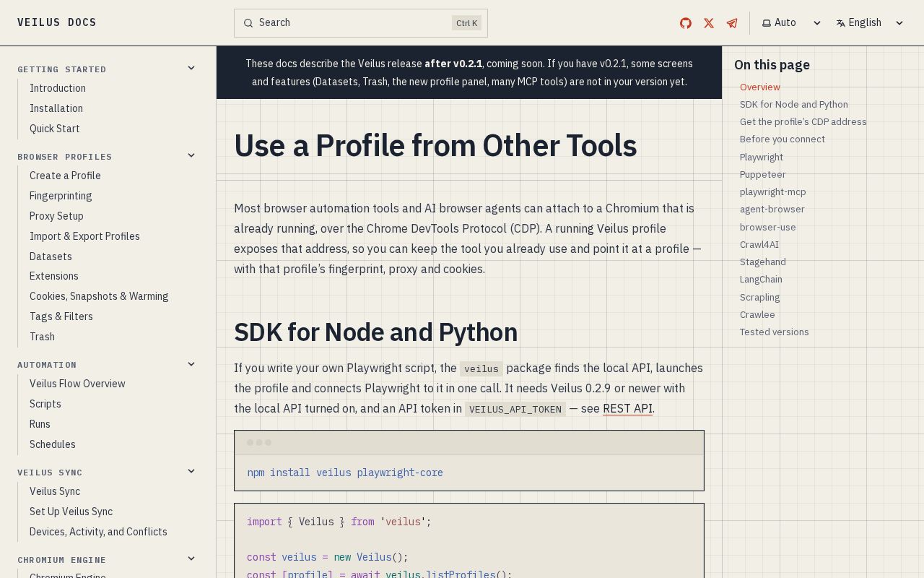
Task: Jump to Crawl4AI section
Action: (x=759, y=244)
